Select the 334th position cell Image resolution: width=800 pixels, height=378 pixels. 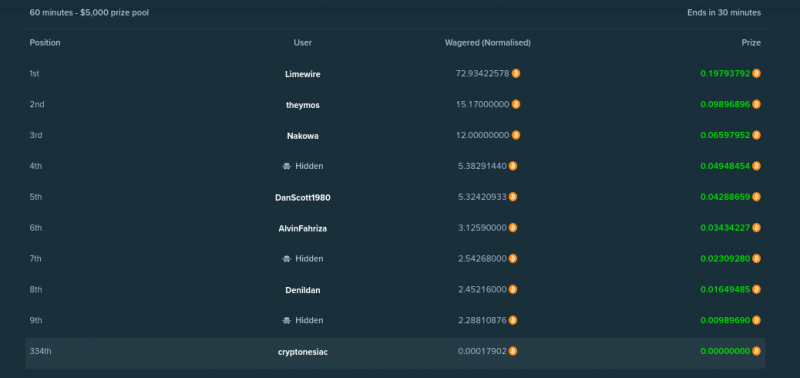click(x=40, y=351)
